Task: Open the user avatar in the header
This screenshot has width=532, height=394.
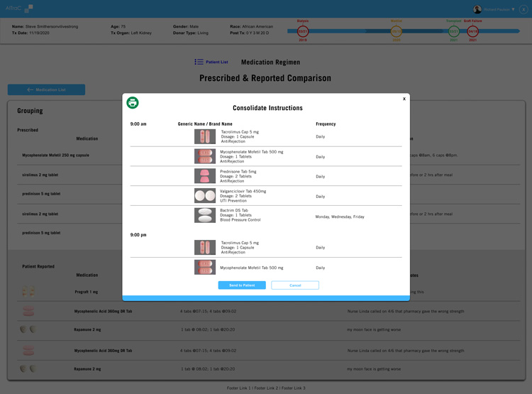Action: pyautogui.click(x=477, y=9)
